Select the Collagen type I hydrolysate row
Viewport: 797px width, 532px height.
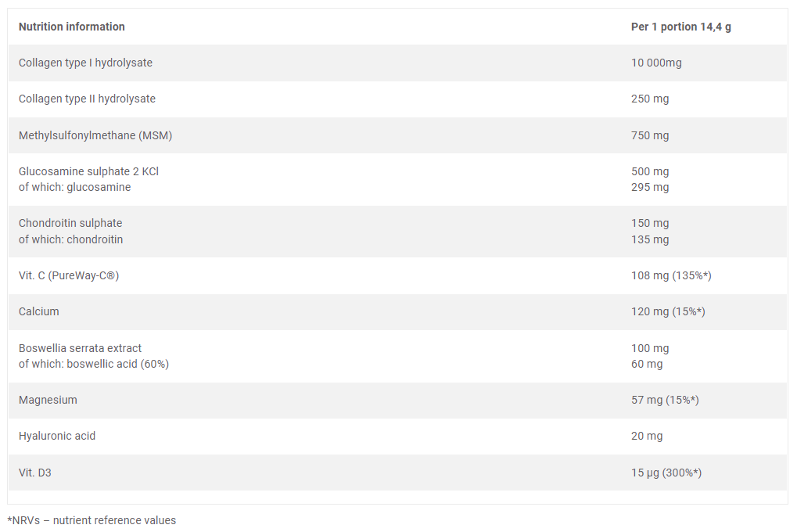click(x=397, y=63)
